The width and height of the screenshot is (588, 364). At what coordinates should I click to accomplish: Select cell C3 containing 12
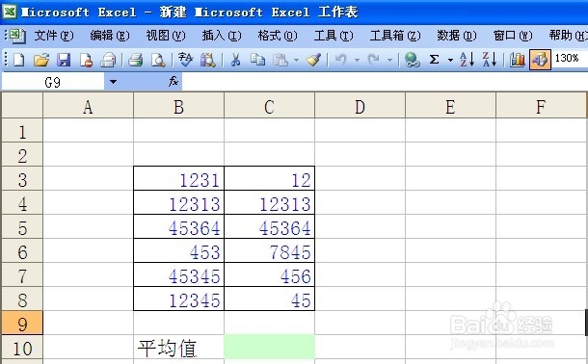(269, 179)
